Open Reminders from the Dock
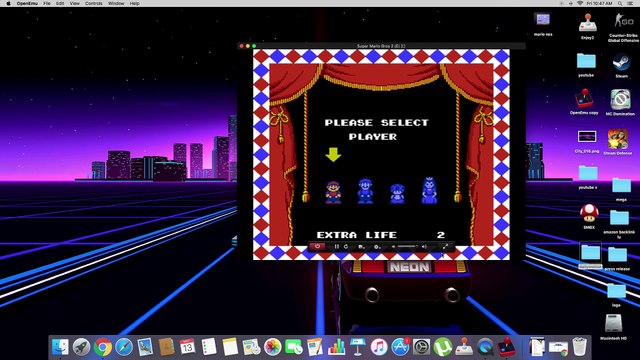 pos(209,347)
